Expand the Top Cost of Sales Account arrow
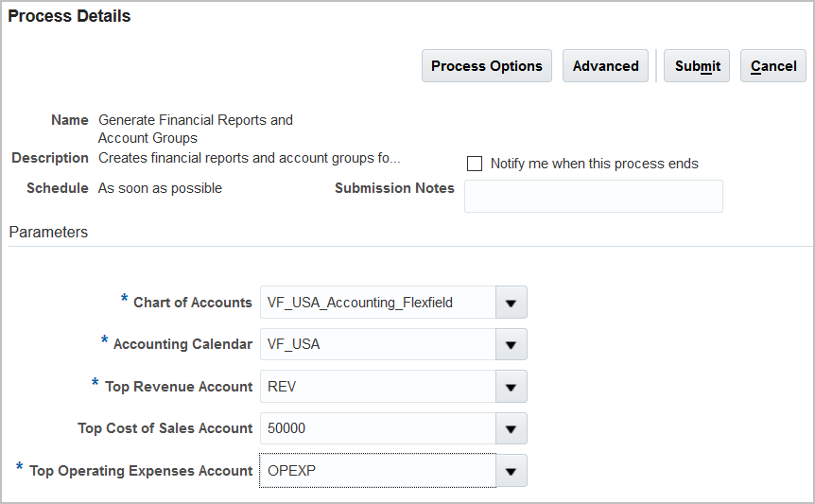 click(x=512, y=428)
